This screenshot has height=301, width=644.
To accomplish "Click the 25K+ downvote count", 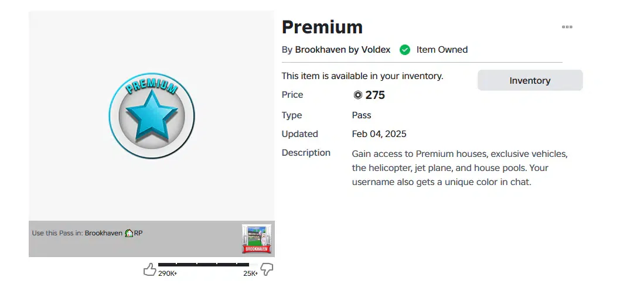I will 251,273.
